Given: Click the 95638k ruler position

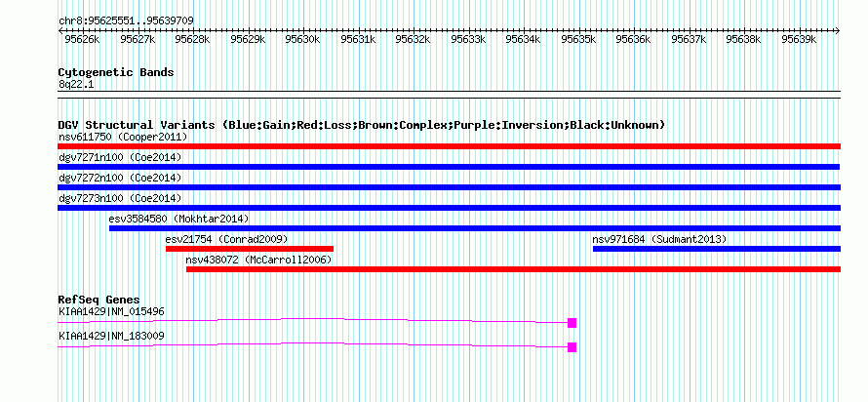Looking at the screenshot, I should 744,39.
